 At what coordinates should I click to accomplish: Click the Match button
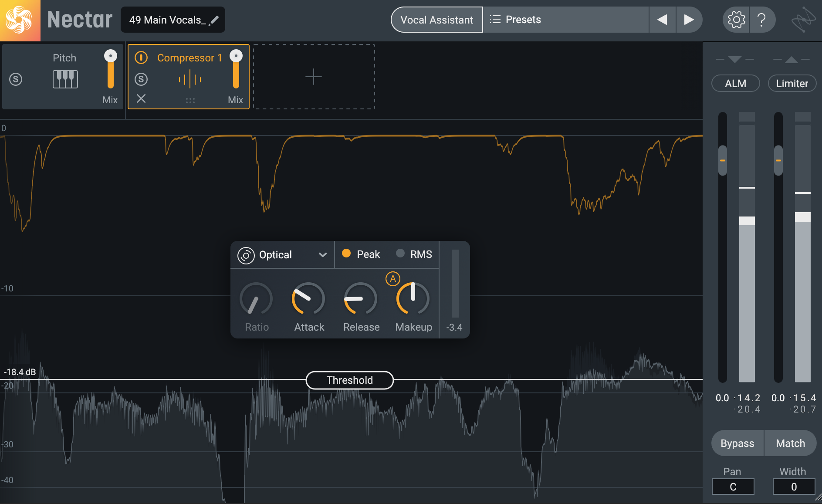(791, 443)
